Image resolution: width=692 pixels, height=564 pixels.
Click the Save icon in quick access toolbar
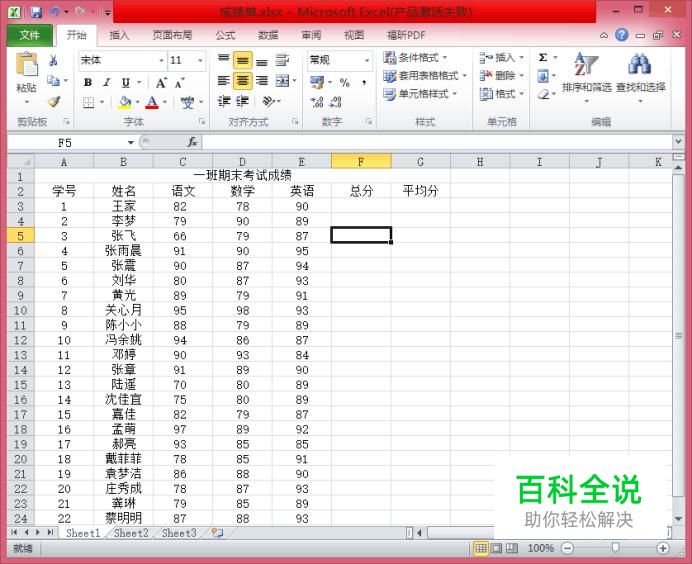point(36,12)
